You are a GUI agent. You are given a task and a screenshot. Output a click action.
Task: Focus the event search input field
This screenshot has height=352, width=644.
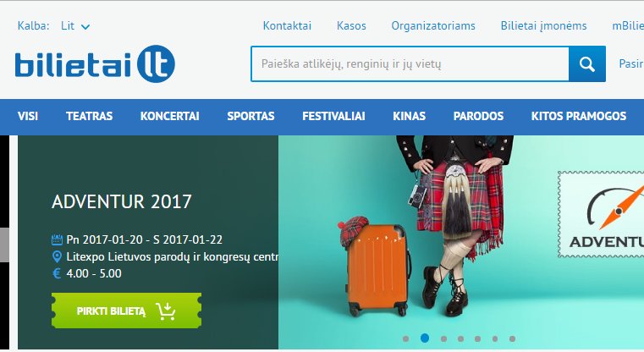(410, 64)
